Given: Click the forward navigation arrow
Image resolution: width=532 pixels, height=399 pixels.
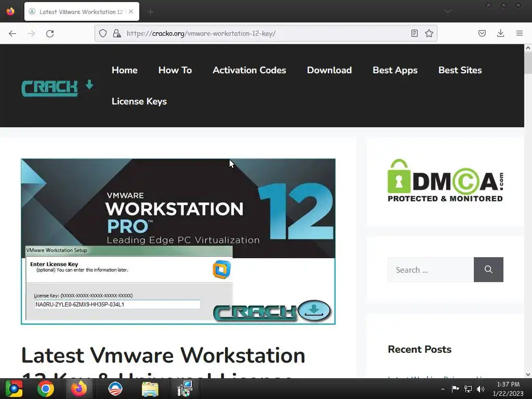Looking at the screenshot, I should coord(31,33).
